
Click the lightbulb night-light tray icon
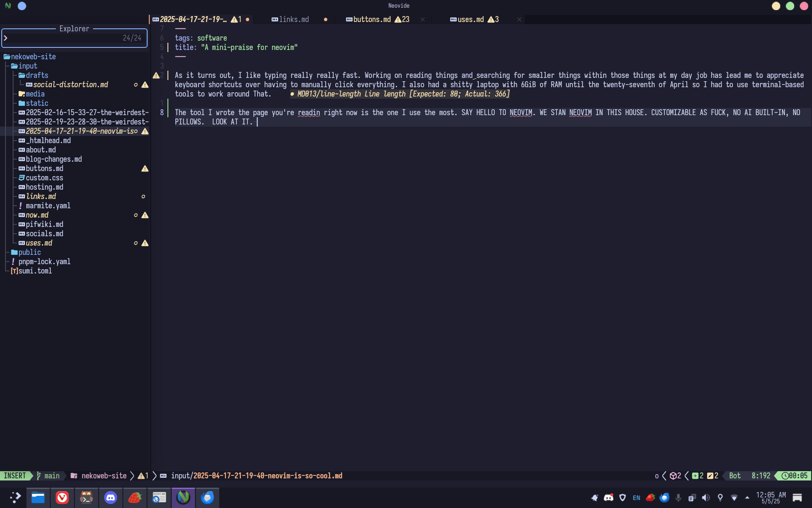pyautogui.click(x=720, y=498)
